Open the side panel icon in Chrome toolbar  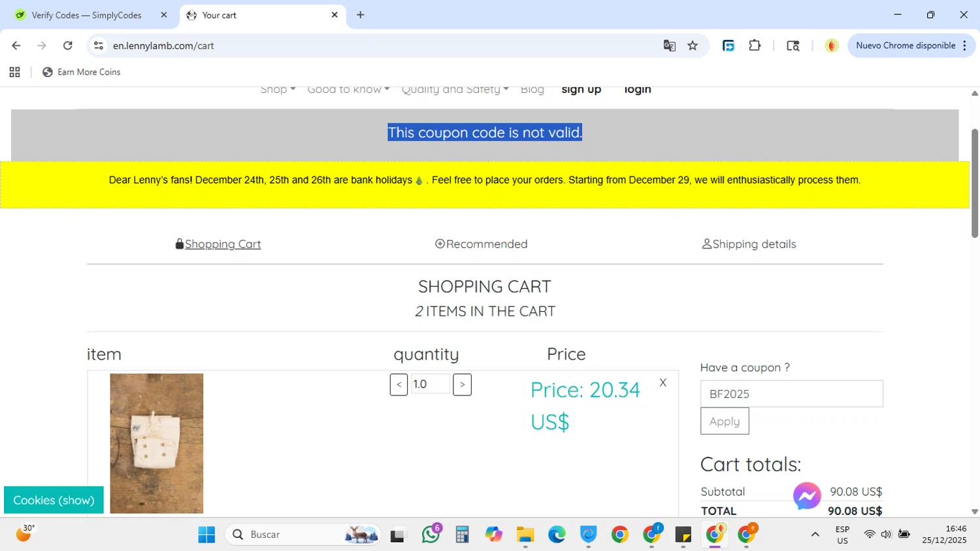pos(792,46)
